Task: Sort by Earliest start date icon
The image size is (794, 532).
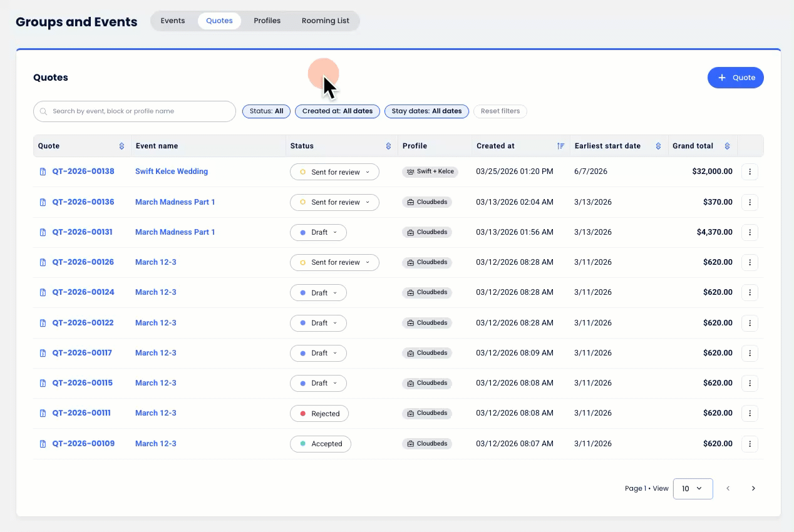Action: (658, 146)
